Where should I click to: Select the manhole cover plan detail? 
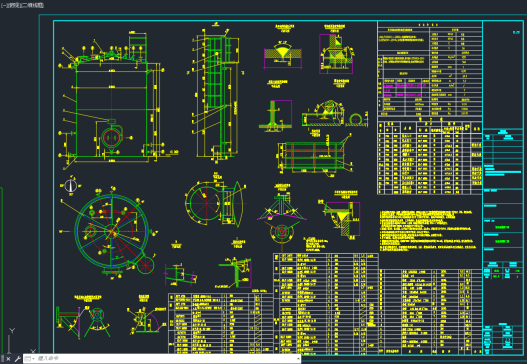click(215, 203)
